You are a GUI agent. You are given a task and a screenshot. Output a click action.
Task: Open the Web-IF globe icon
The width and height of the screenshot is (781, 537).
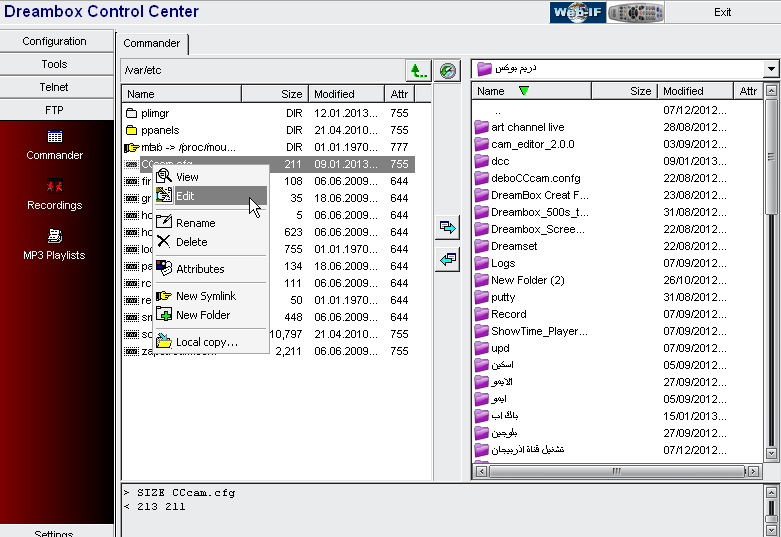[x=577, y=12]
